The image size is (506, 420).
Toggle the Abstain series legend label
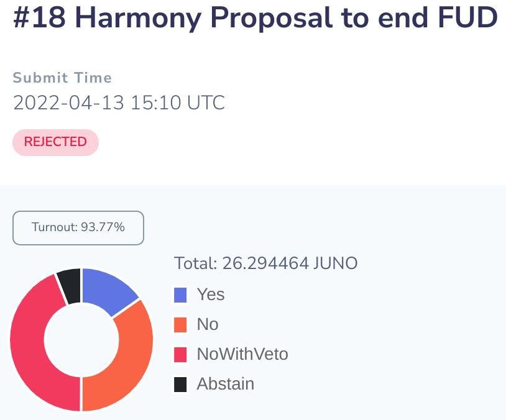[x=226, y=384]
